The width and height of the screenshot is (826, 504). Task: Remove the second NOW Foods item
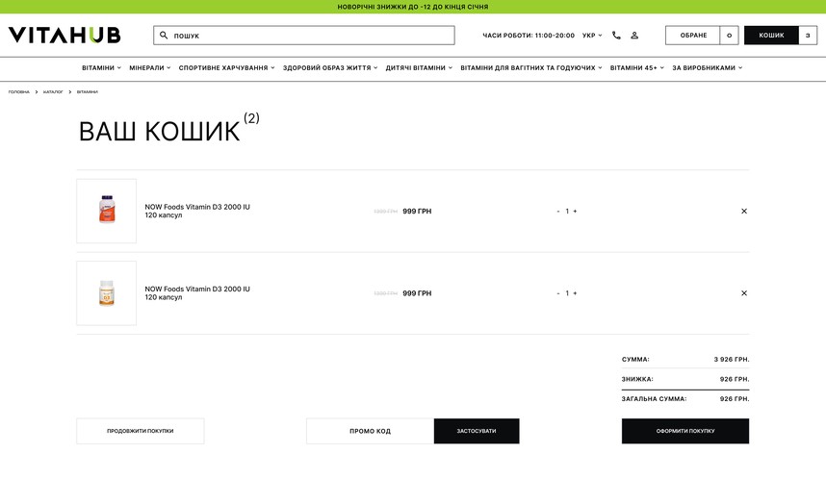744,293
